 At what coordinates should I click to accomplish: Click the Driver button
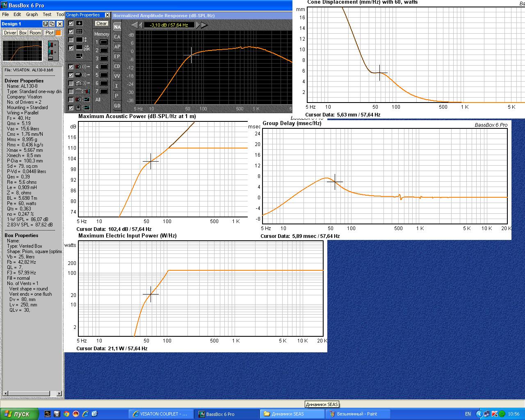coord(10,33)
